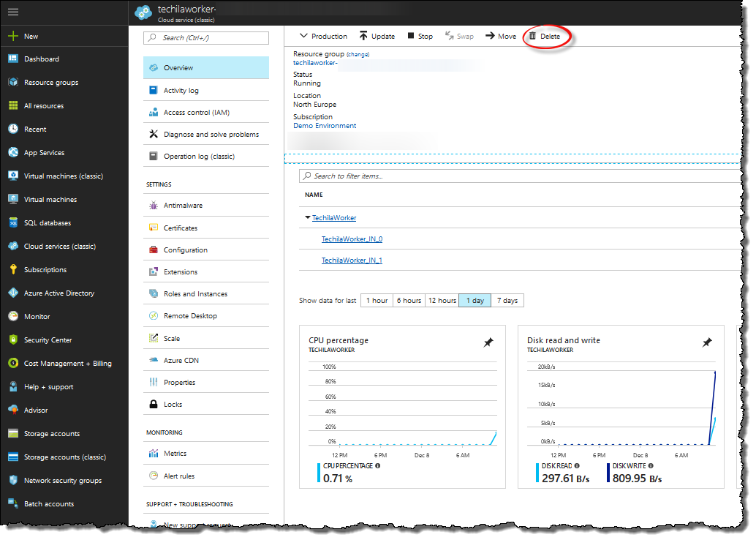Show data for last 12 hours

442,300
